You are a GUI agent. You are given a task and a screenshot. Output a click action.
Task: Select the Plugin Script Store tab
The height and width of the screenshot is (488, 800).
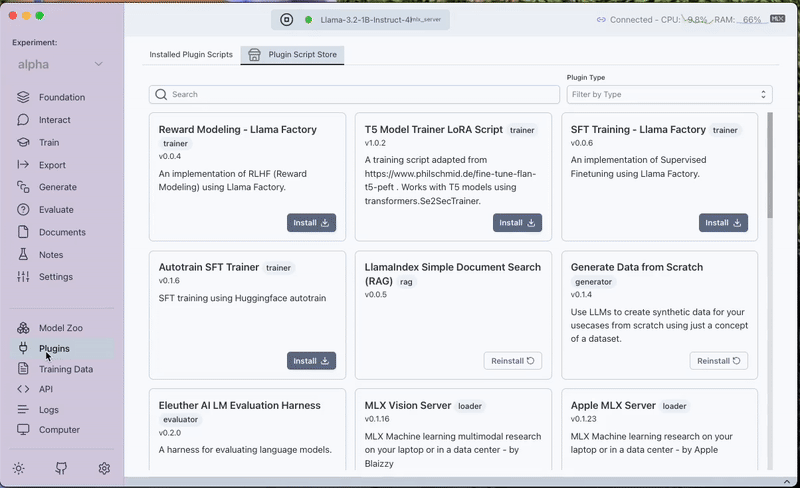292,55
